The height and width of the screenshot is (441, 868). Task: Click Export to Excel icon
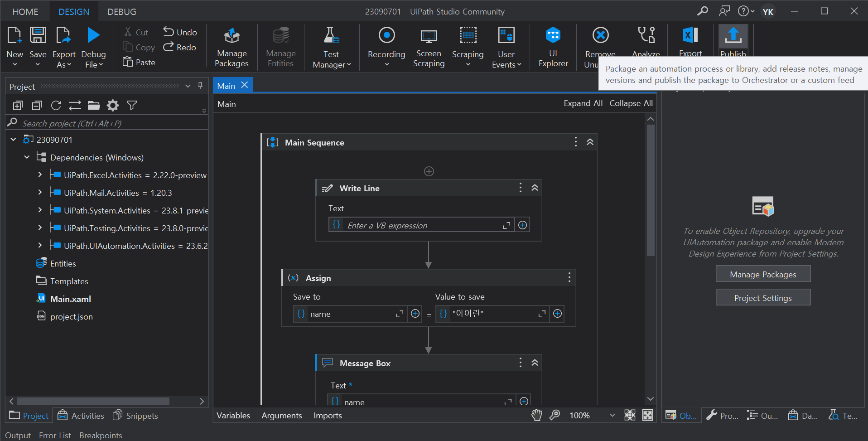click(690, 35)
